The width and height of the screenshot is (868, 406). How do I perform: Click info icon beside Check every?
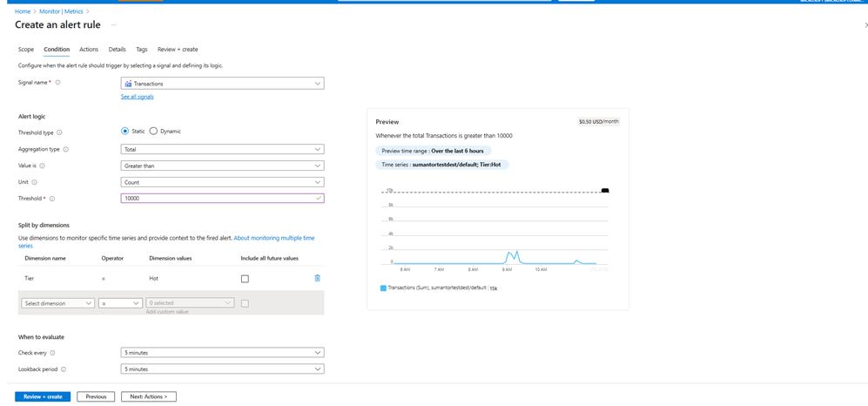pos(52,352)
